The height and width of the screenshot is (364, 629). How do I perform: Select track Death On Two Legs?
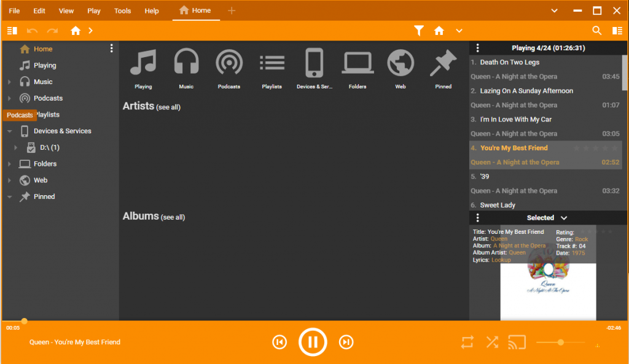coord(545,69)
